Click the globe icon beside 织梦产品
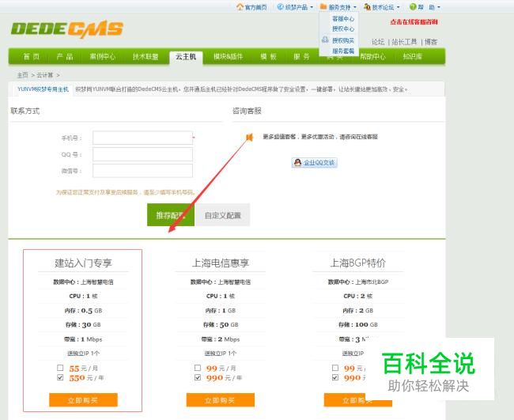514x420 pixels. point(280,6)
